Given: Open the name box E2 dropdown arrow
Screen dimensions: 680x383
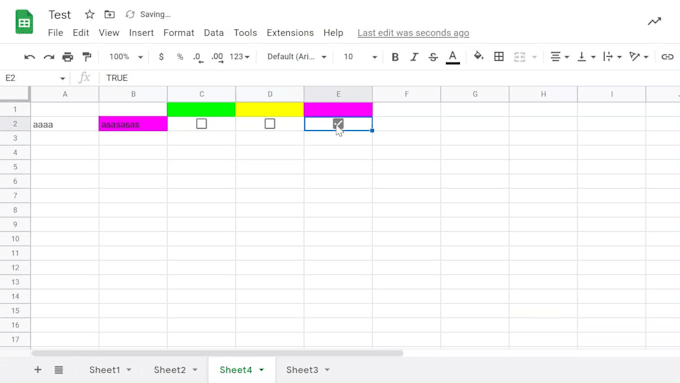Looking at the screenshot, I should 62,79.
